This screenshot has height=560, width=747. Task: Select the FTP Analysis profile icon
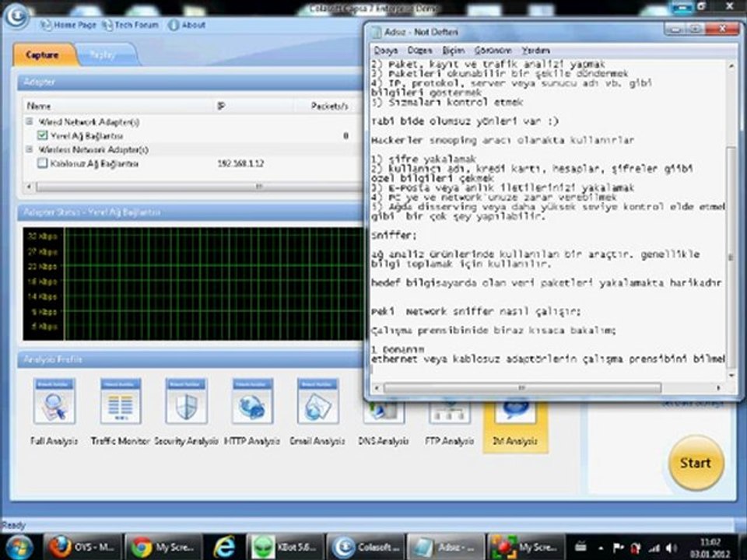pyautogui.click(x=449, y=413)
